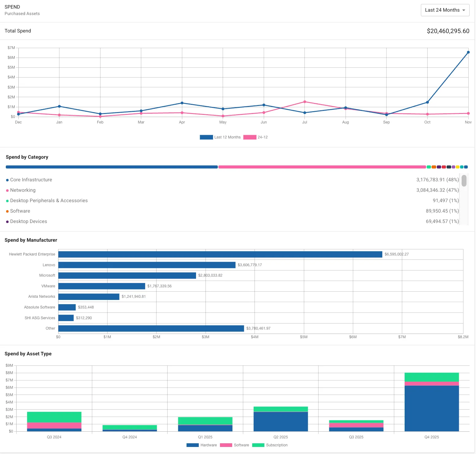Click the Q3 2025 Software bar segment

click(356, 425)
